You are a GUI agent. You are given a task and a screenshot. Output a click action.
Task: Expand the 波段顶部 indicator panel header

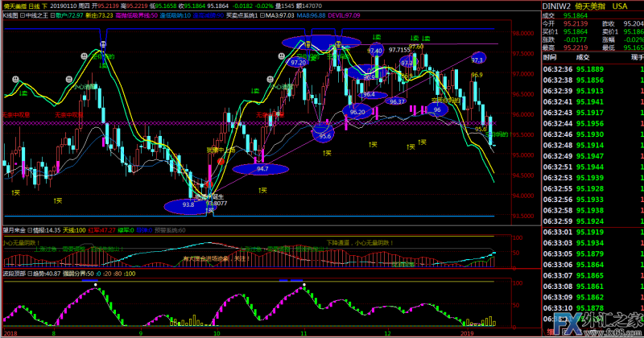pyautogui.click(x=14, y=273)
